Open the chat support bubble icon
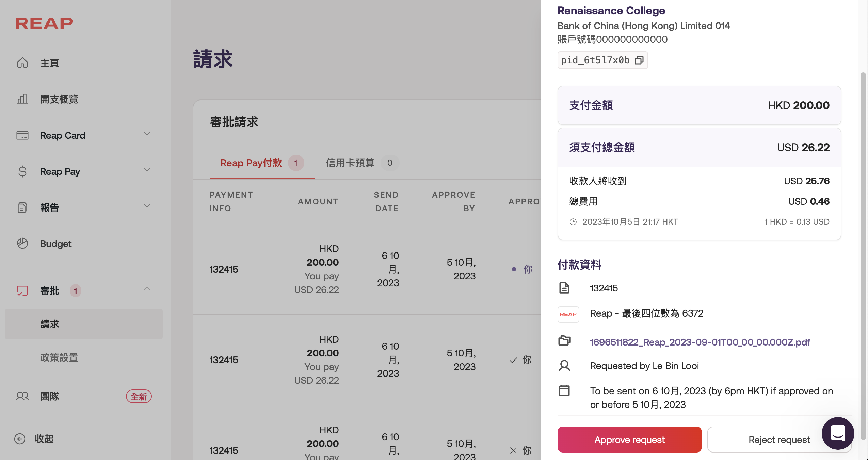Viewport: 868px width, 460px height. (838, 433)
